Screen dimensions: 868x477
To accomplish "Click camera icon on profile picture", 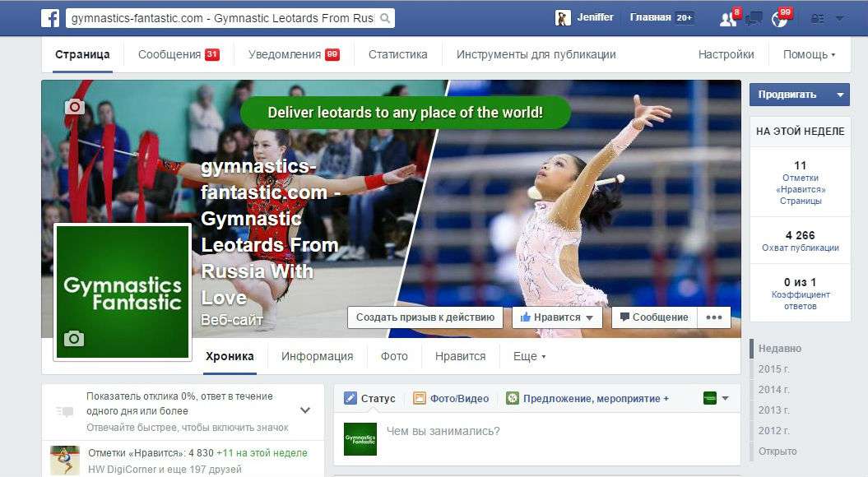I will pyautogui.click(x=73, y=338).
